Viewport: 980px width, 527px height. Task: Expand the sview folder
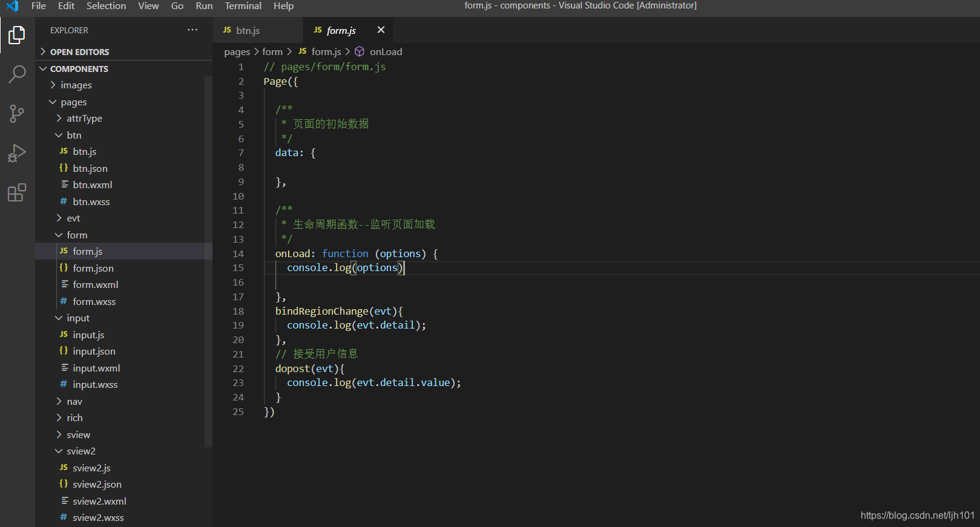(x=123, y=434)
